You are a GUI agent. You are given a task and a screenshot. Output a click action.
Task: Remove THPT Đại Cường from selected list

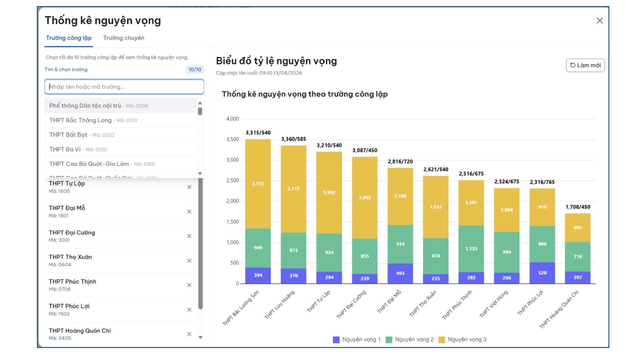(x=189, y=236)
